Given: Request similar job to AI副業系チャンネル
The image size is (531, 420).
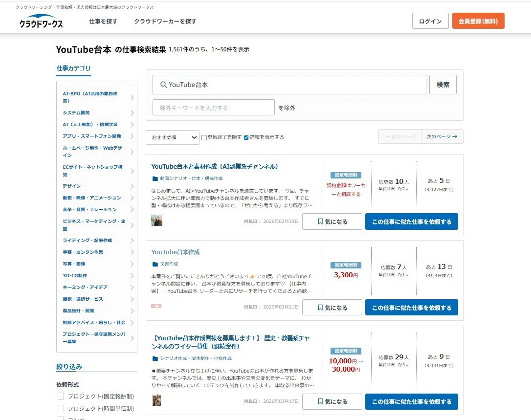Looking at the screenshot, I should pos(412,221).
